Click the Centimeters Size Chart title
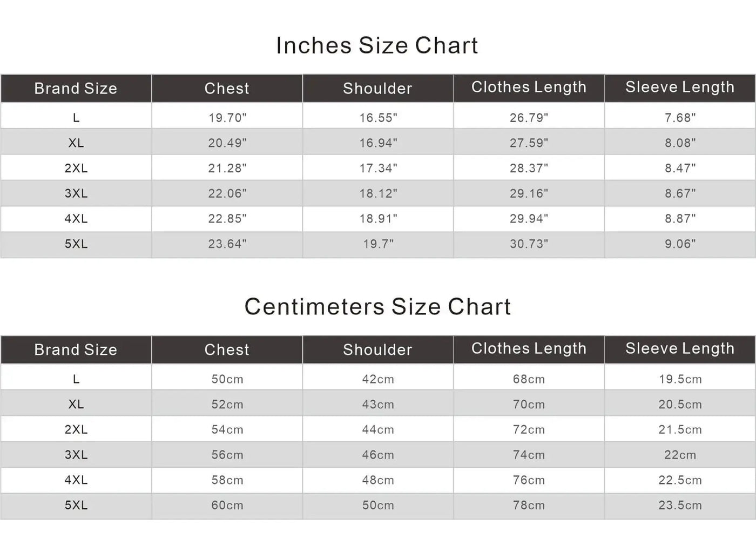The width and height of the screenshot is (756, 545). (x=377, y=307)
